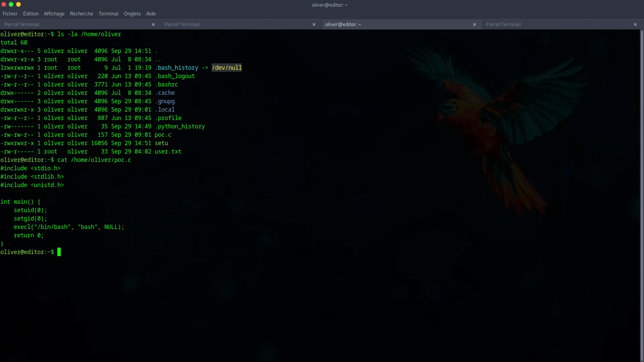Close the second Parrot Terminal tab
The height and width of the screenshot is (362, 644).
point(314,24)
